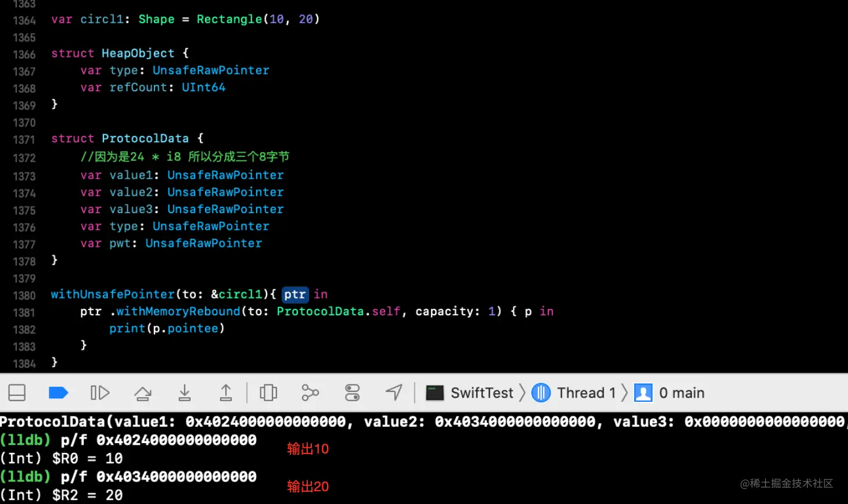Click console command p/f 0x4034000000000000
This screenshot has height=504, width=848.
coord(159,477)
